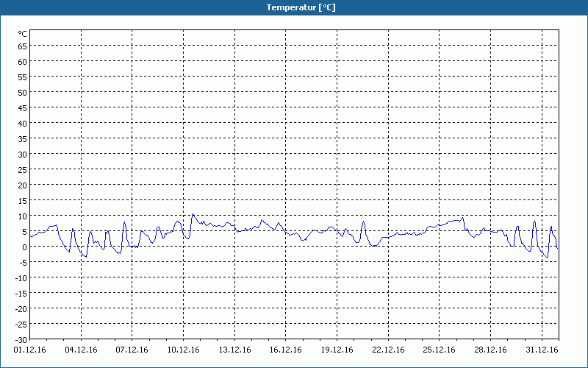Click the date label 25.12.16
This screenshot has width=588, height=368.
439,350
